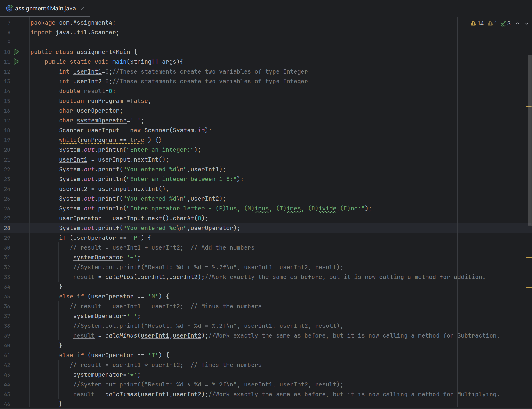The image size is (532, 409).
Task: Click the comment ending 'method for addition.'
Action: (x=345, y=277)
